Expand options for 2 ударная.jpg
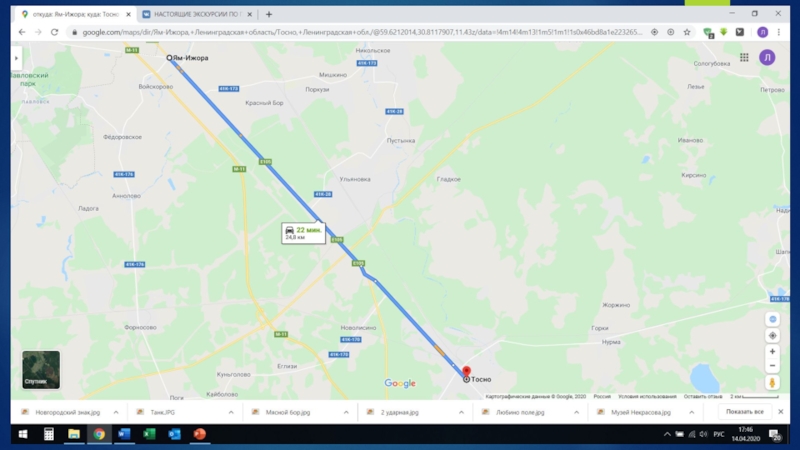The height and width of the screenshot is (450, 800). coord(461,412)
